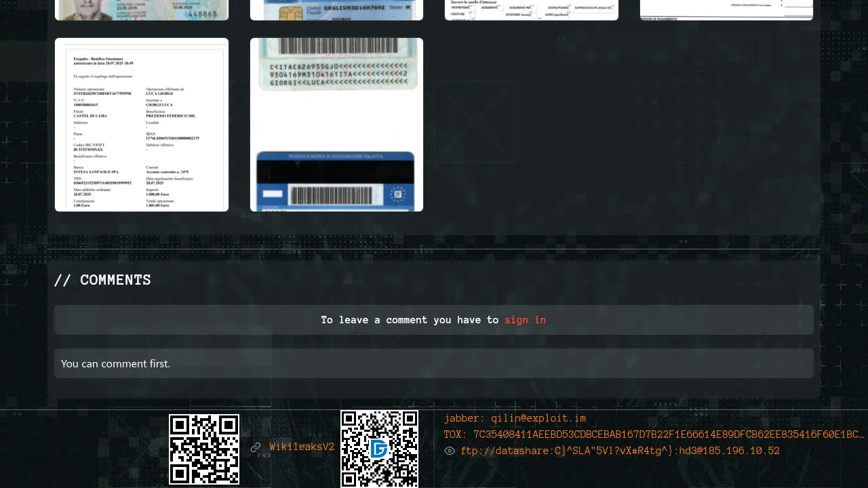Open the fourth top-row document thumbnail

tap(726, 9)
